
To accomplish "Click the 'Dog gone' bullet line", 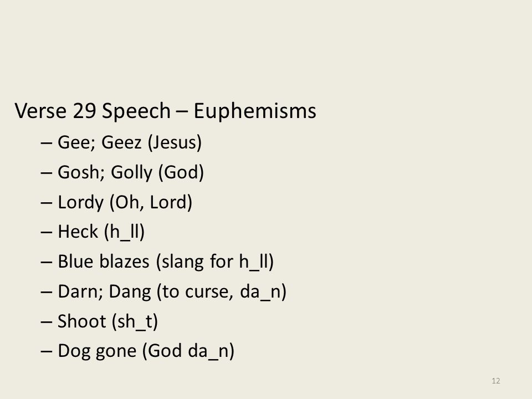I will click(137, 351).
